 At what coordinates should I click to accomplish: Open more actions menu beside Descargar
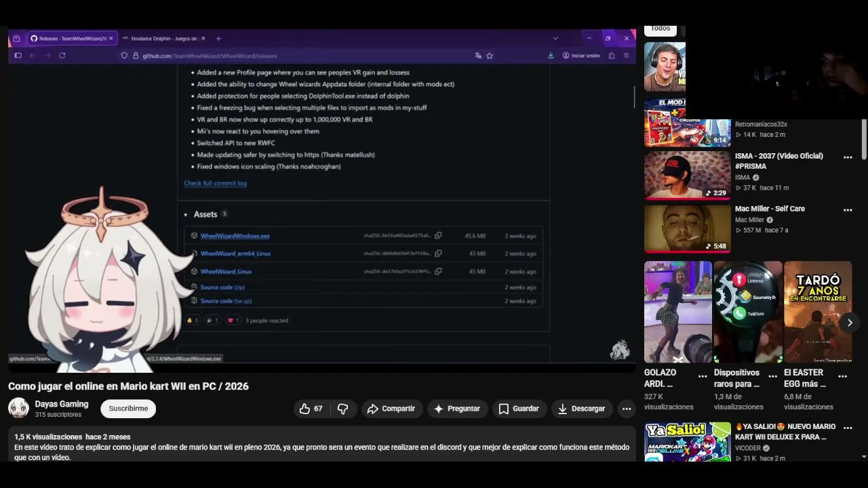pyautogui.click(x=627, y=409)
